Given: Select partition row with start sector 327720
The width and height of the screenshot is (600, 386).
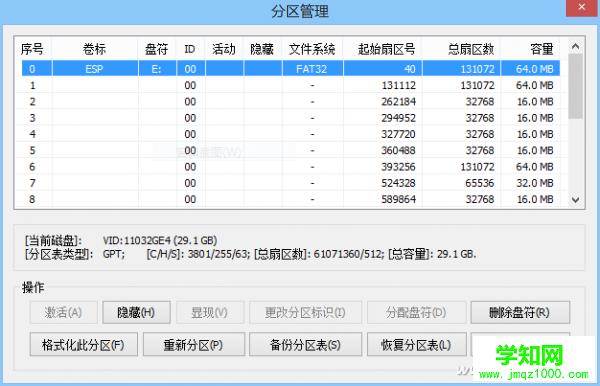Looking at the screenshot, I should tap(288, 134).
